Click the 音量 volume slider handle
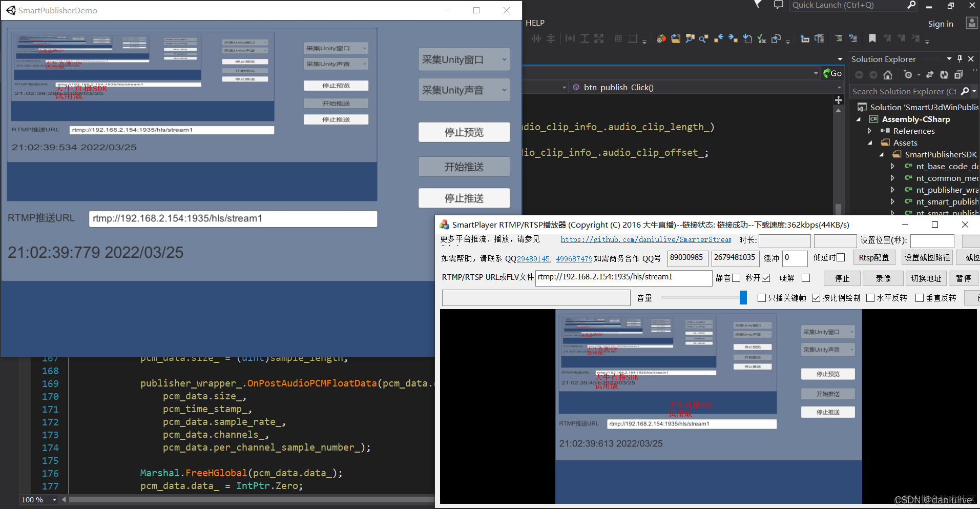Image resolution: width=980 pixels, height=509 pixels. coord(743,297)
